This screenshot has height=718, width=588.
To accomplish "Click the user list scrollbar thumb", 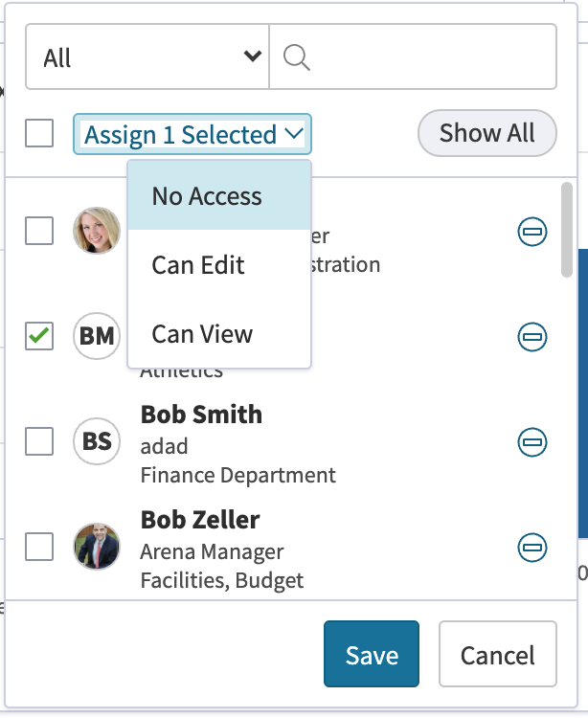I will 567,230.
